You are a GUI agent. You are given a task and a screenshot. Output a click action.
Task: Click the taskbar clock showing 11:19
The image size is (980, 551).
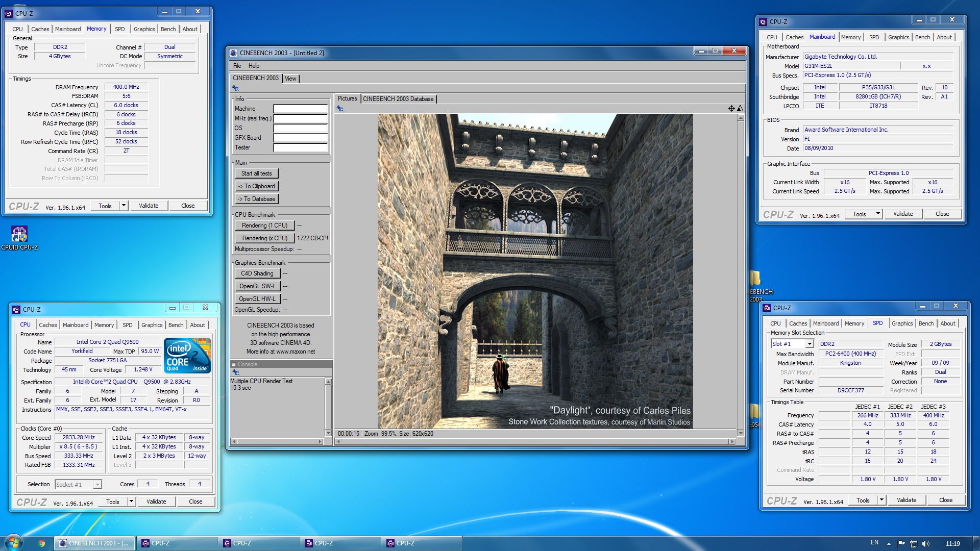click(952, 544)
